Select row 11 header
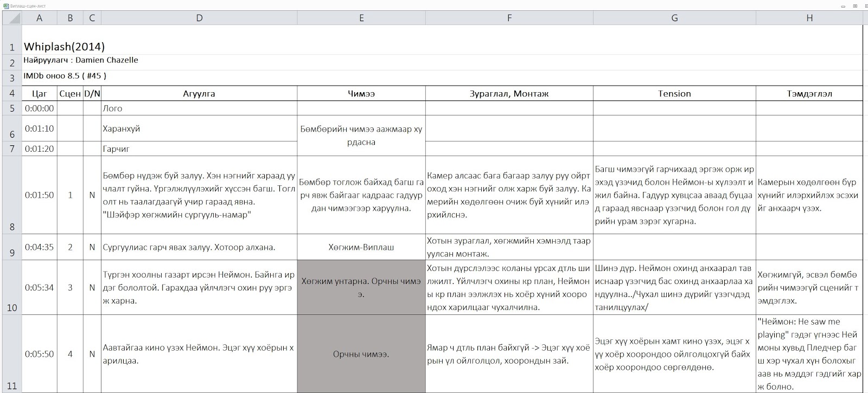This screenshot has height=393, width=868. (x=12, y=353)
